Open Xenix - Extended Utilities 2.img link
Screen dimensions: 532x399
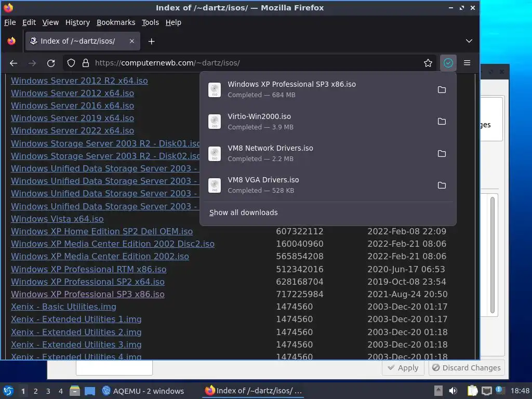point(76,332)
